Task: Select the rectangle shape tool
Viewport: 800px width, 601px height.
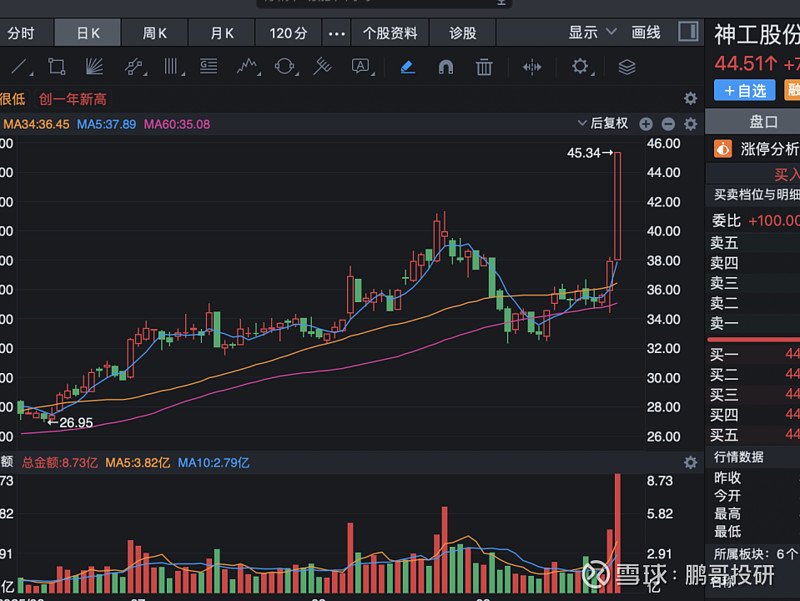Action: click(x=57, y=67)
